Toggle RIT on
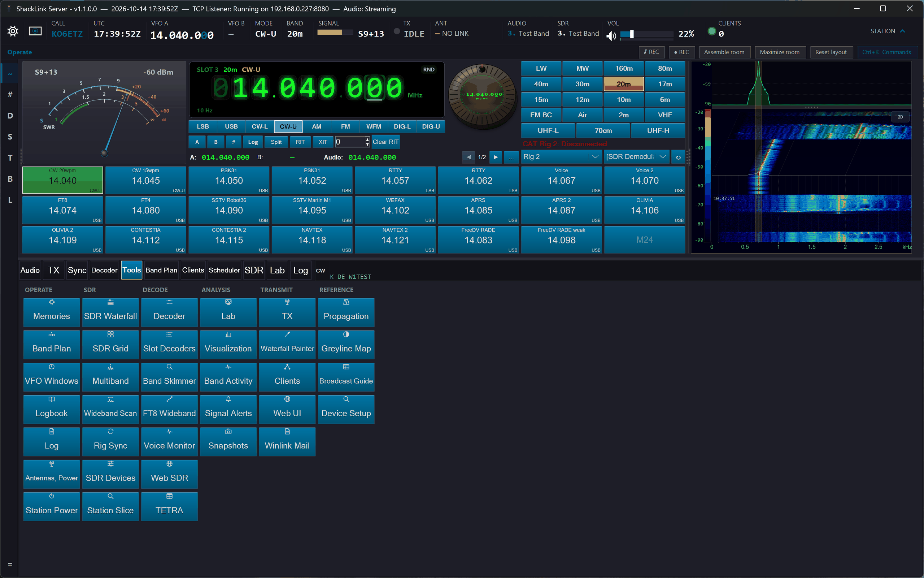 300,142
